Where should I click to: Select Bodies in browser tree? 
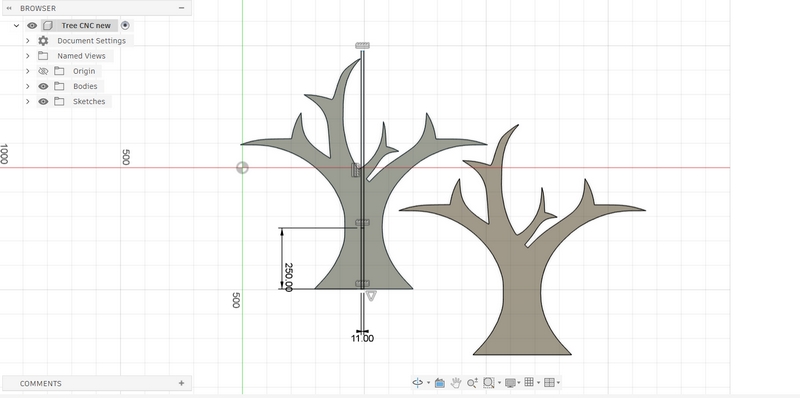pos(85,87)
